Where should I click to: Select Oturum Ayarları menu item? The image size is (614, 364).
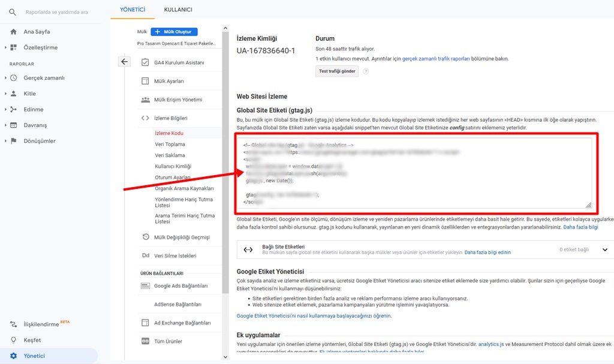(173, 178)
